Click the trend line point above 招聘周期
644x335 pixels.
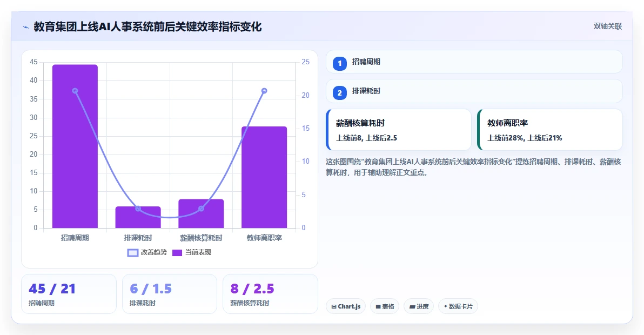pyautogui.click(x=75, y=91)
